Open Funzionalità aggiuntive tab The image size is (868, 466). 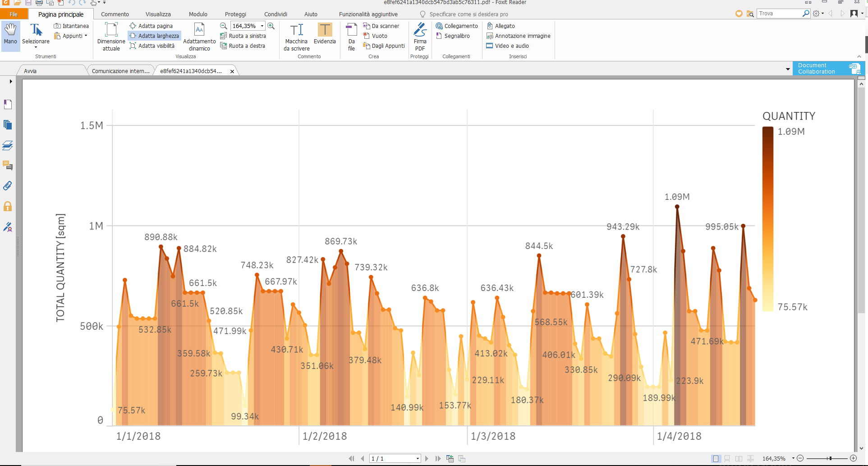(x=368, y=14)
